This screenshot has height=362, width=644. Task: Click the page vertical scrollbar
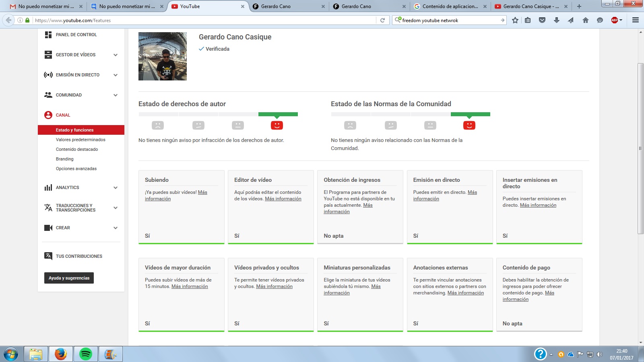[641, 149]
